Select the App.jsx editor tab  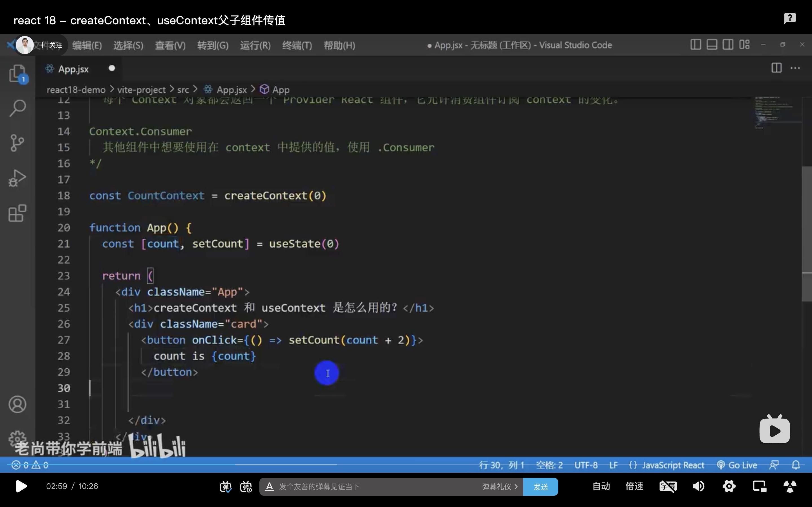coord(74,69)
